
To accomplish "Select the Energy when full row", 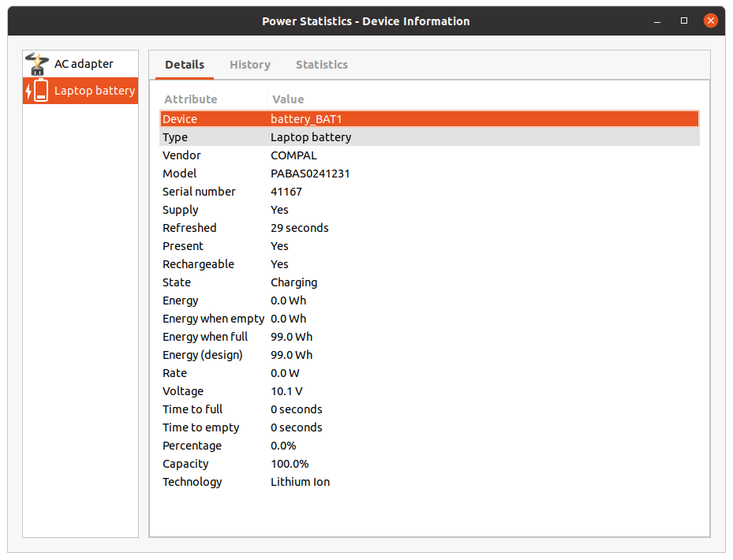I will (x=429, y=337).
